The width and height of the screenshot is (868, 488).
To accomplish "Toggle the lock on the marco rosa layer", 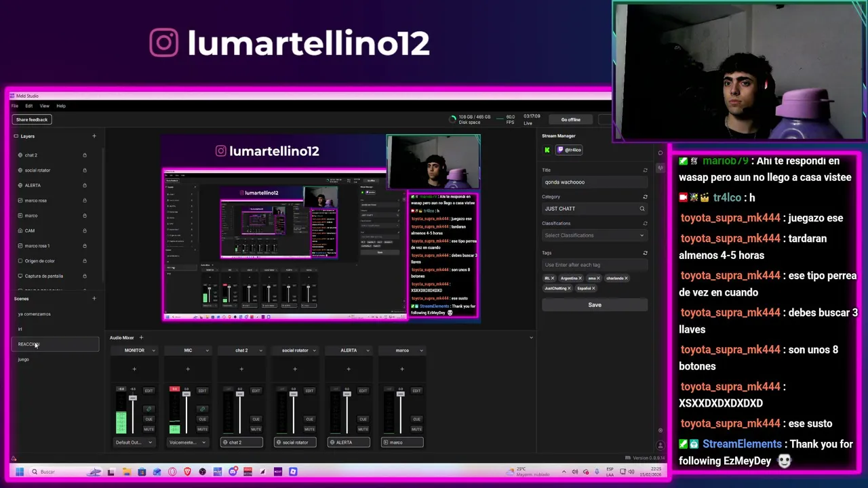I will pos(85,201).
